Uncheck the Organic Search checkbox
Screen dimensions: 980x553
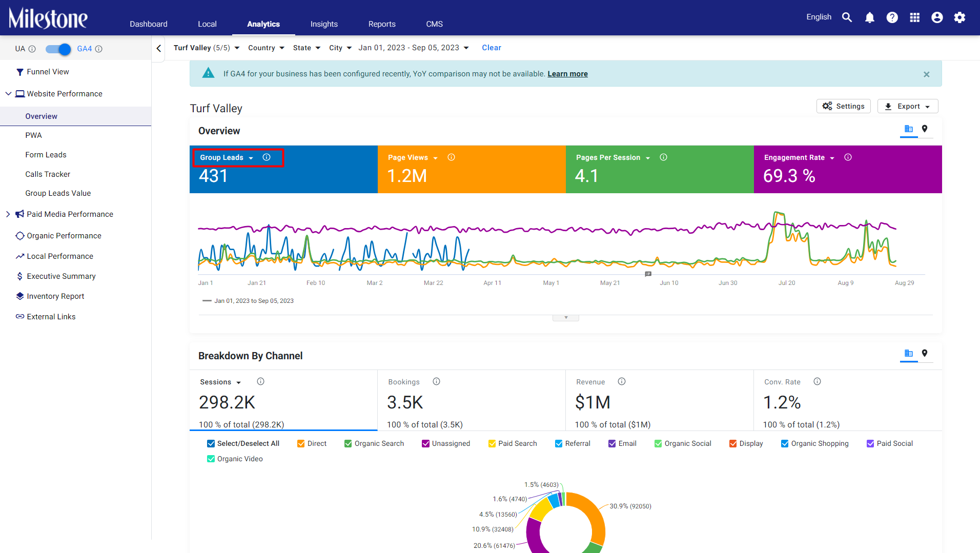(x=349, y=444)
